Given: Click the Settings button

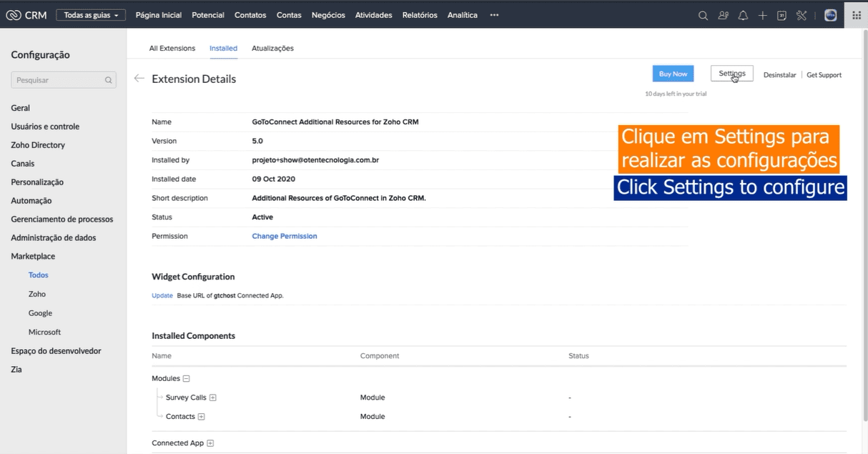Looking at the screenshot, I should click(731, 74).
